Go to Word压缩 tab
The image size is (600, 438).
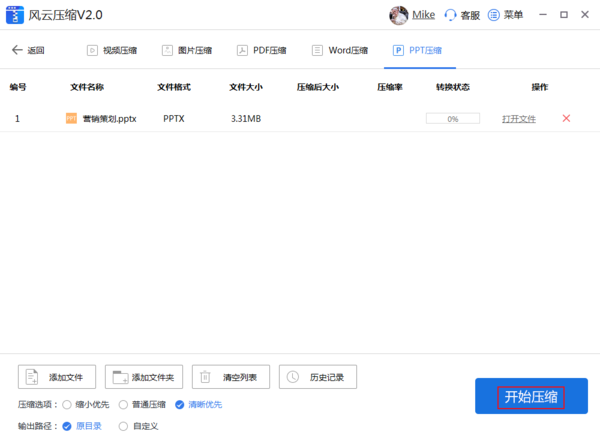tap(339, 50)
